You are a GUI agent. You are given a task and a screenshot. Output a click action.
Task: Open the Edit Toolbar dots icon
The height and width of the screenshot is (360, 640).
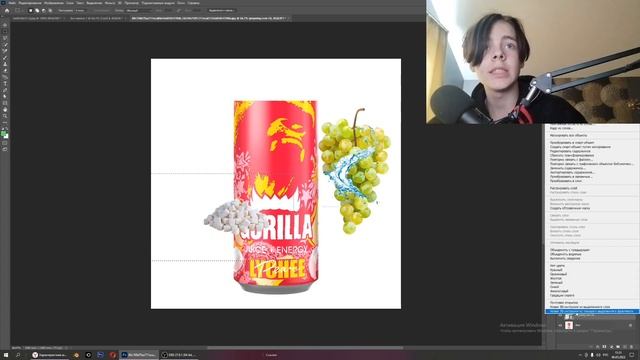pyautogui.click(x=5, y=122)
